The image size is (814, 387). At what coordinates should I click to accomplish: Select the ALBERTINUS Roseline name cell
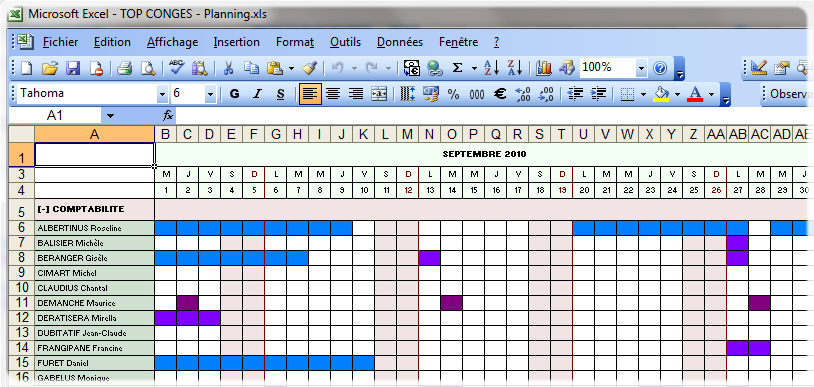coord(94,228)
